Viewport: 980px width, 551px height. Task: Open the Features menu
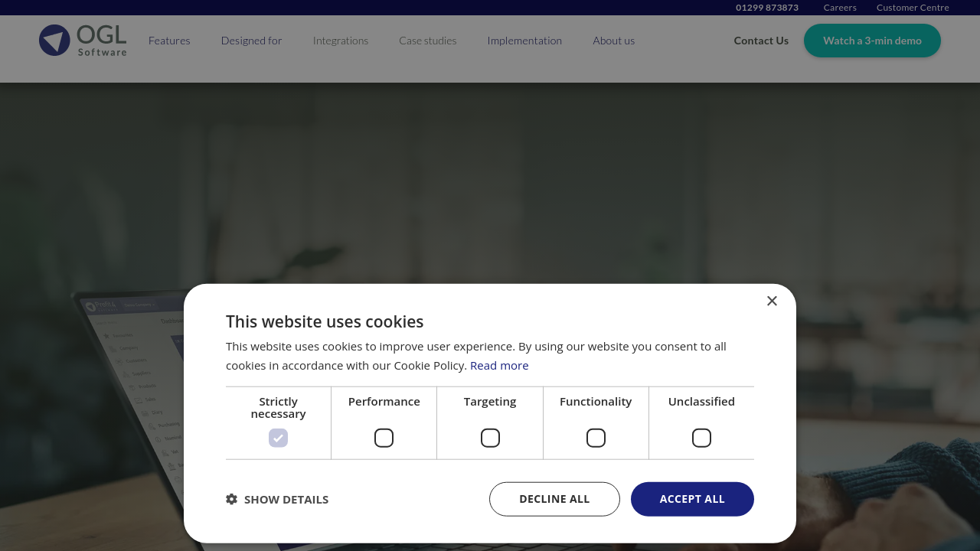pyautogui.click(x=169, y=41)
